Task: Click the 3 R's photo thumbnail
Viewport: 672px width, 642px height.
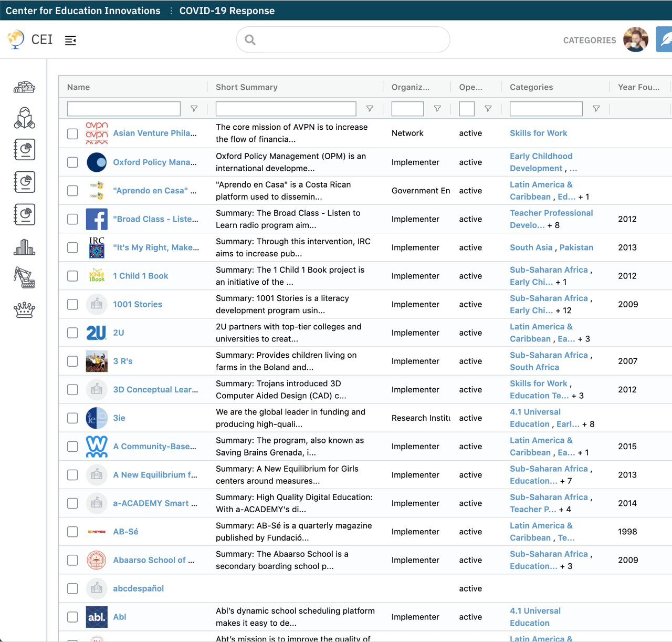Action: 97,361
